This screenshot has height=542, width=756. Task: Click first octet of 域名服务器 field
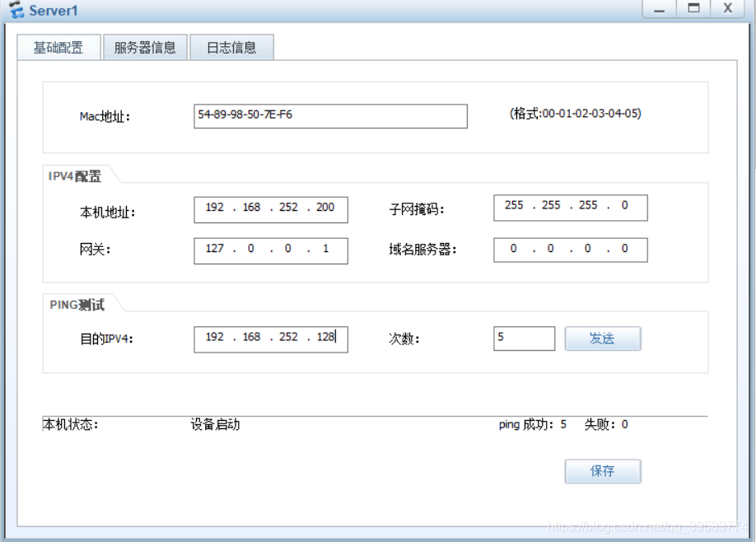tap(514, 249)
